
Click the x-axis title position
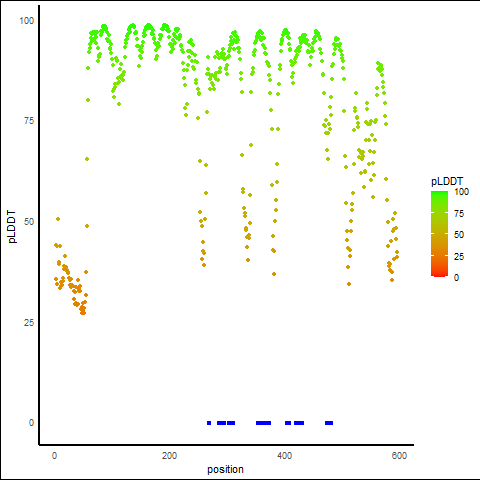click(225, 469)
